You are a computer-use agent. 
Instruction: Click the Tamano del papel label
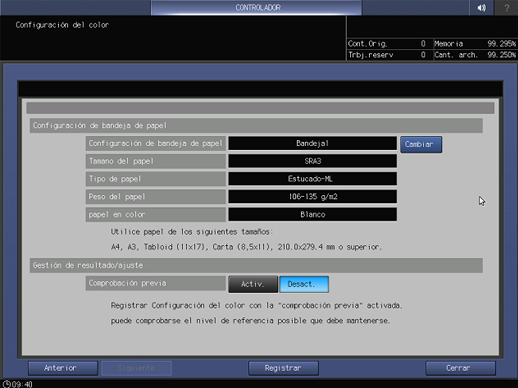[x=156, y=161]
